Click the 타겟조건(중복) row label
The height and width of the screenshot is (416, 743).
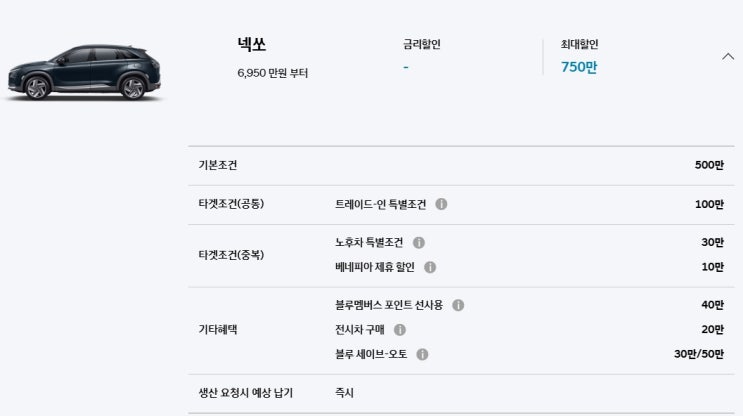pyautogui.click(x=231, y=255)
